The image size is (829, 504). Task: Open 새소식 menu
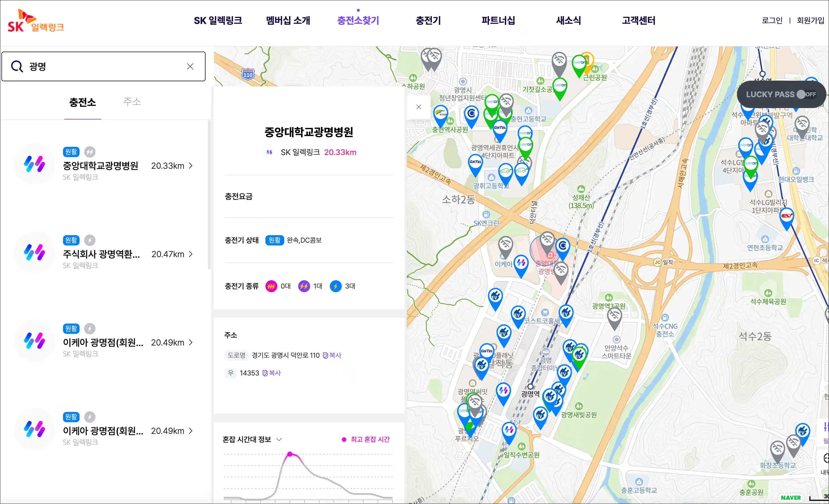(569, 21)
